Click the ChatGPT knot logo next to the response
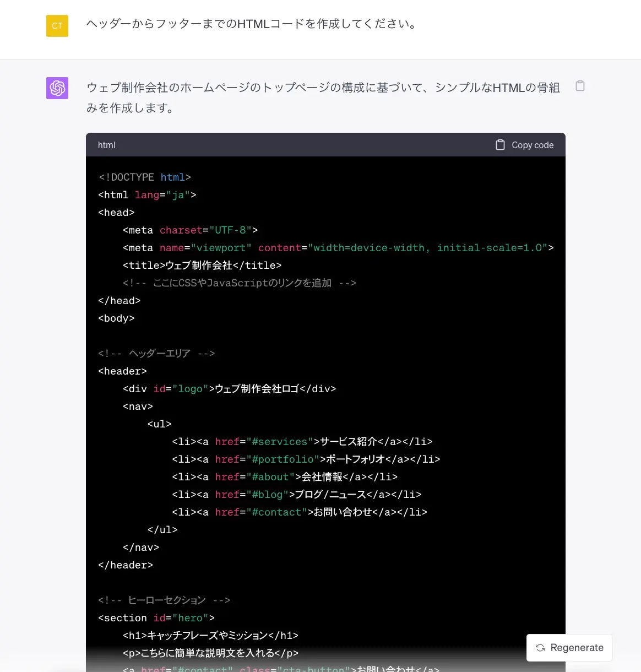641x672 pixels. [57, 88]
